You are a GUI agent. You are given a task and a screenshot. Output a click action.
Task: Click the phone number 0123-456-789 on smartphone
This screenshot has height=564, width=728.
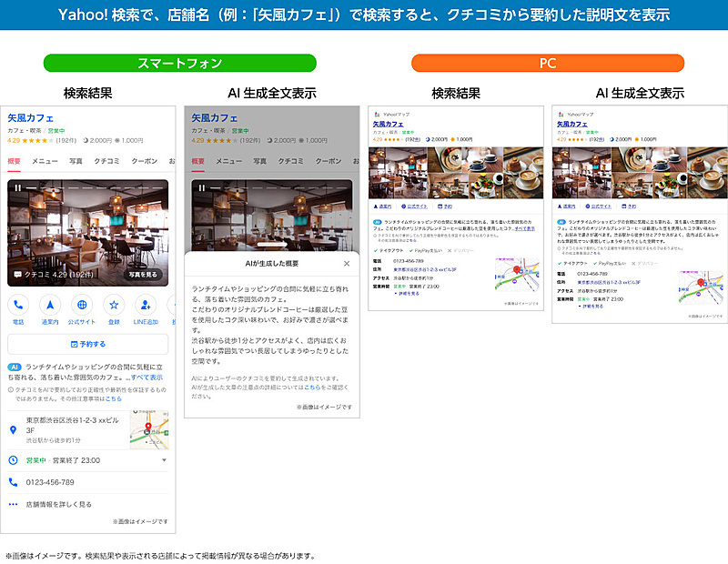point(50,482)
